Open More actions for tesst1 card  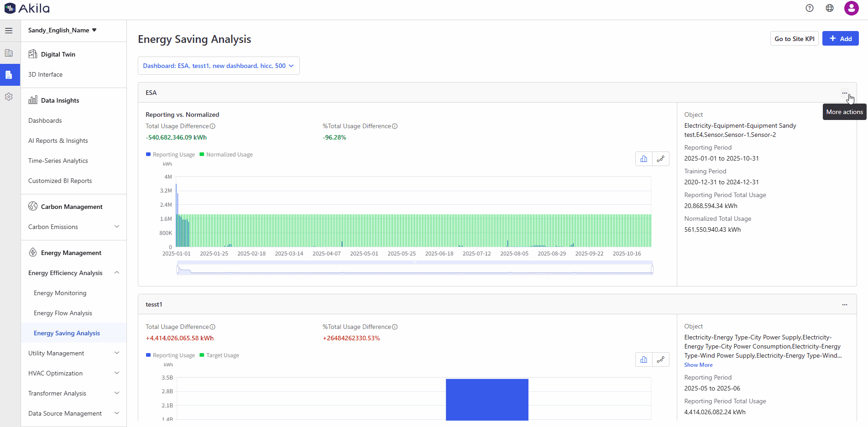[x=844, y=305]
